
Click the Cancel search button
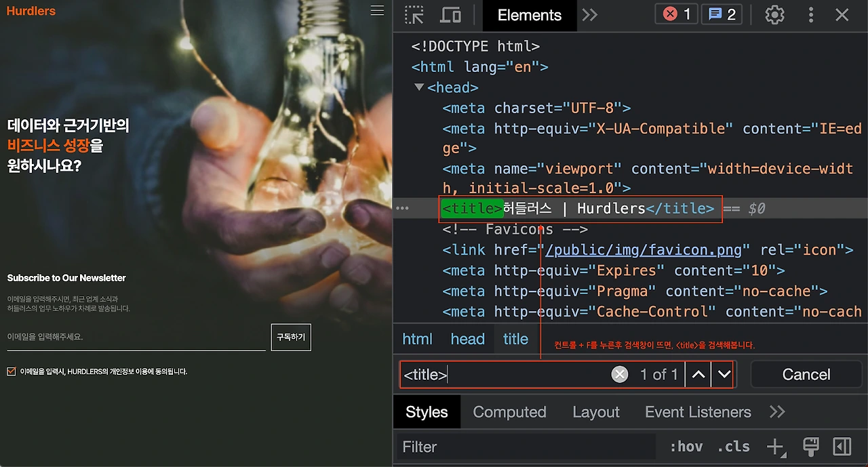[806, 374]
